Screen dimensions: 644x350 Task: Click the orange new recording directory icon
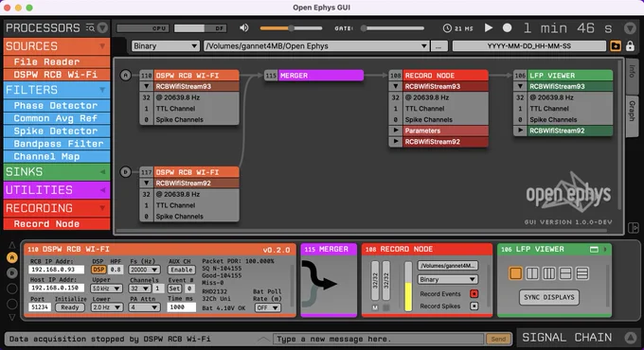pyautogui.click(x=616, y=46)
